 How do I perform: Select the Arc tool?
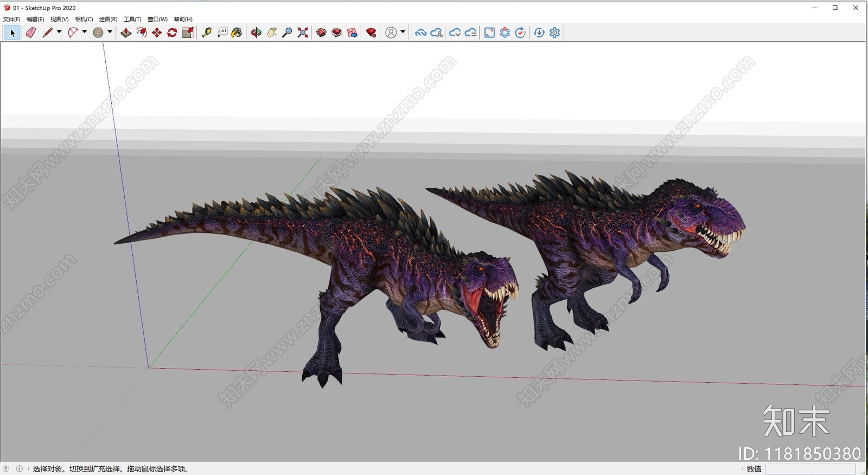73,33
